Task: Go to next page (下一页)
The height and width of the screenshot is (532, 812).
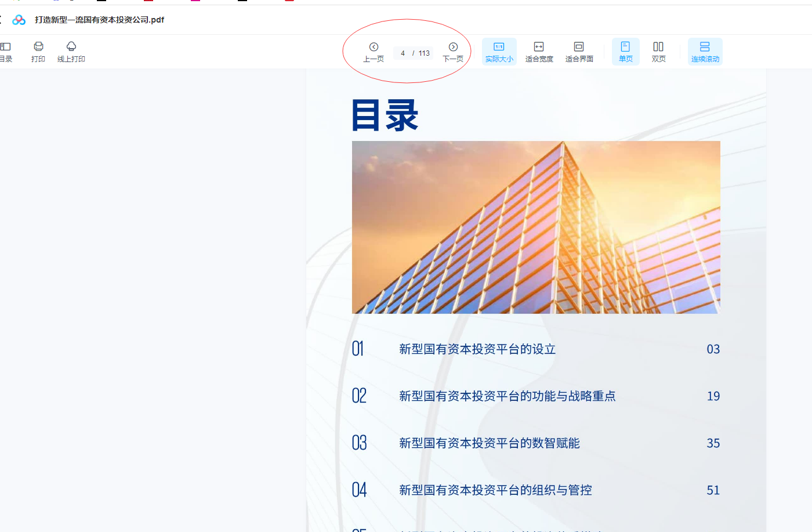Action: (x=453, y=51)
